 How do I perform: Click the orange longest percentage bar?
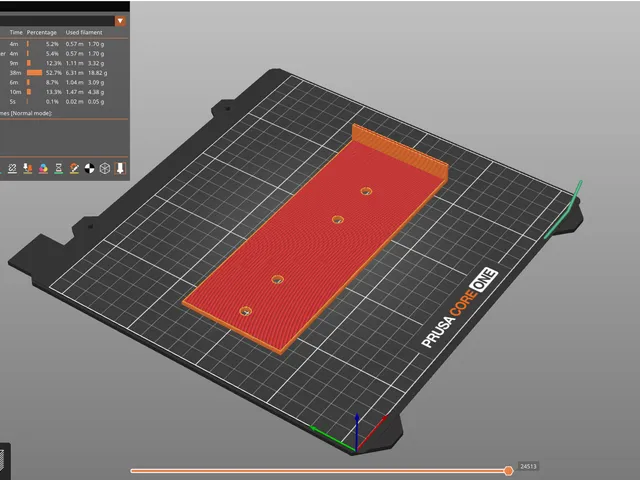tap(35, 73)
